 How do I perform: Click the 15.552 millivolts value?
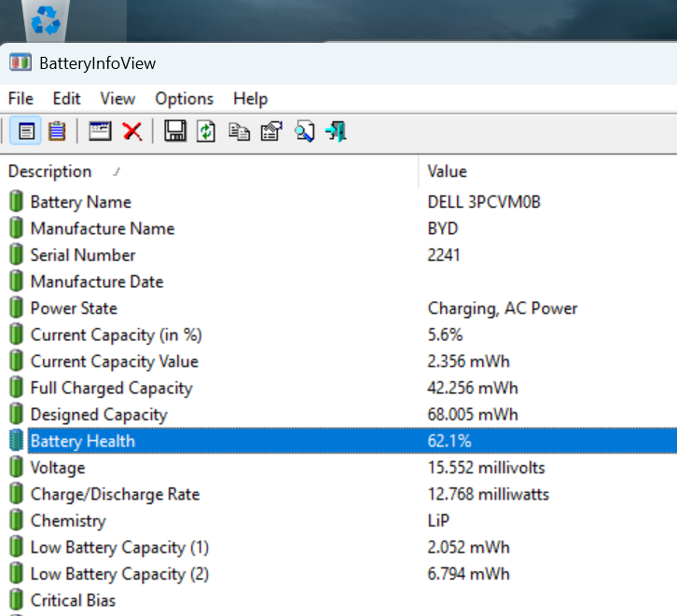486,468
